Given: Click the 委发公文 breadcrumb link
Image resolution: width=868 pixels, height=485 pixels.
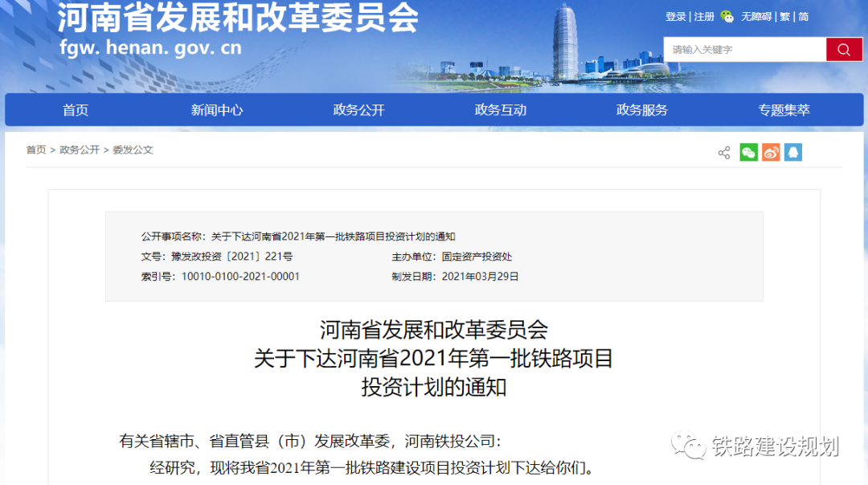Looking at the screenshot, I should coord(133,150).
